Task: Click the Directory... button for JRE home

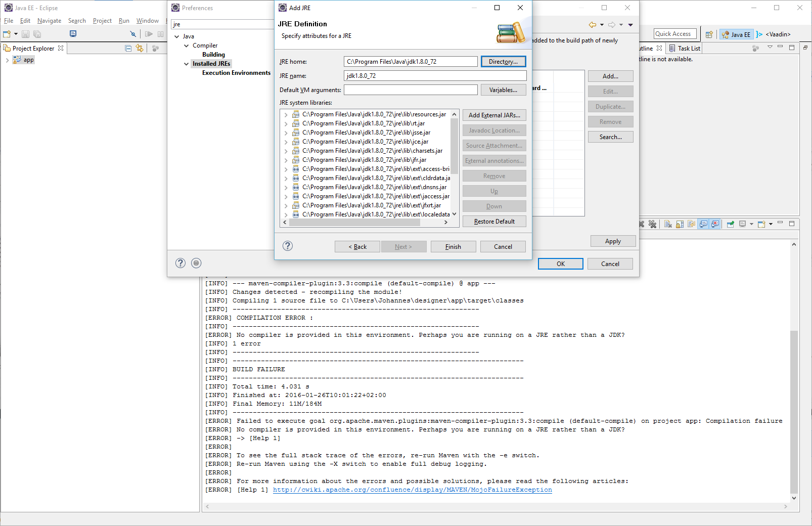Action: [503, 62]
